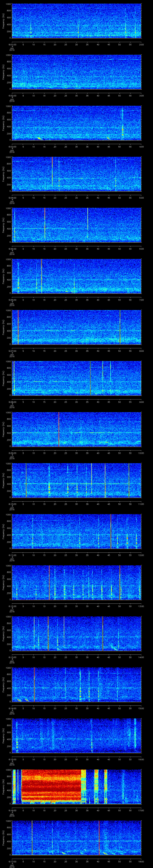
Task: Pick the spectrogram panel starting at 6:10:00
Action: click(77, 480)
